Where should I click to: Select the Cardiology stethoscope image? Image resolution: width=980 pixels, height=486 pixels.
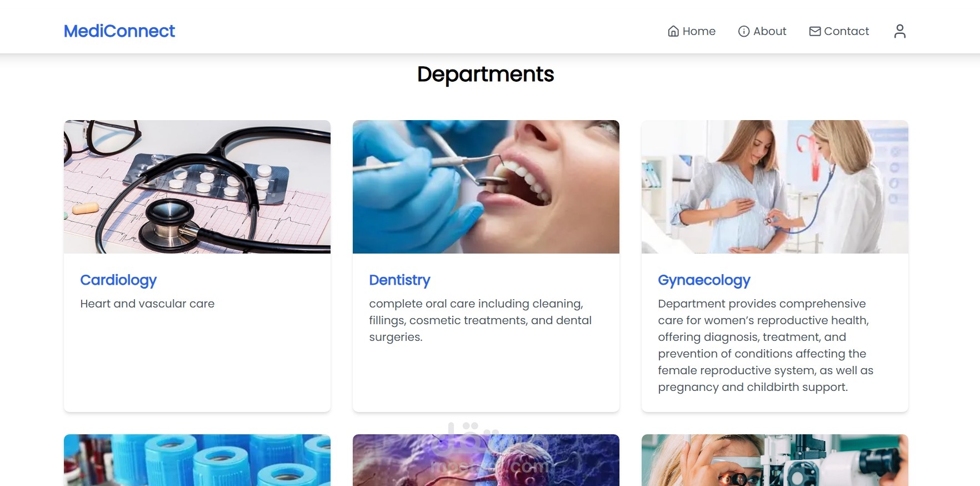(x=197, y=187)
